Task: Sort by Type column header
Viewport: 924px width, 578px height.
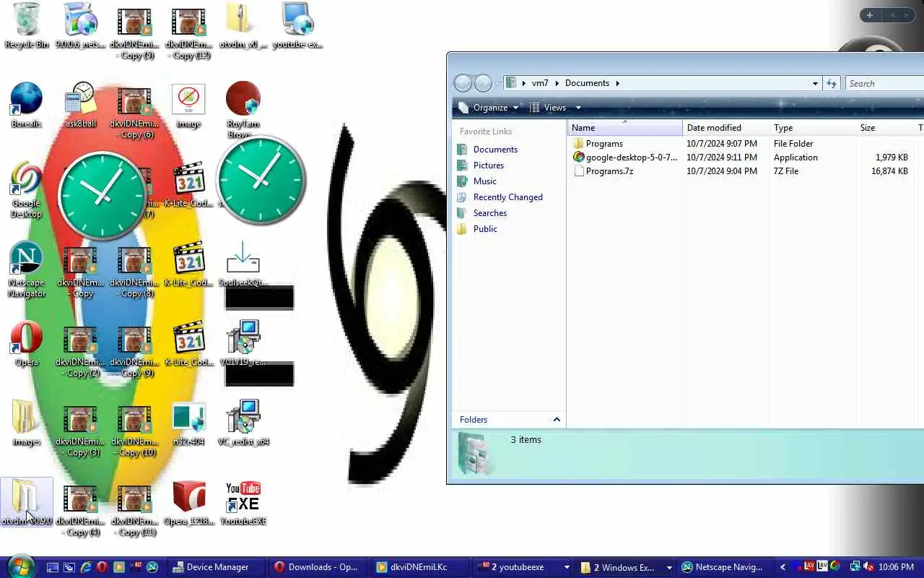Action: pos(812,128)
